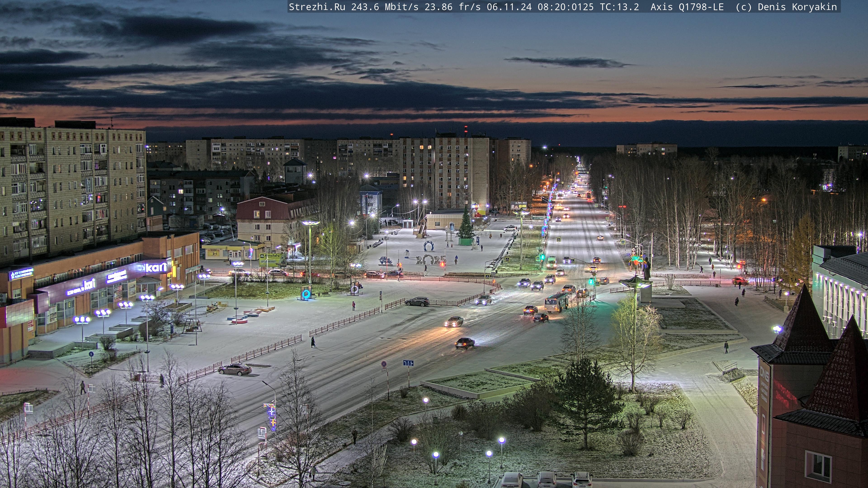Image resolution: width=868 pixels, height=488 pixels.
Task: Click the "TC:13.2" temperature reading
Action: [x=619, y=7]
